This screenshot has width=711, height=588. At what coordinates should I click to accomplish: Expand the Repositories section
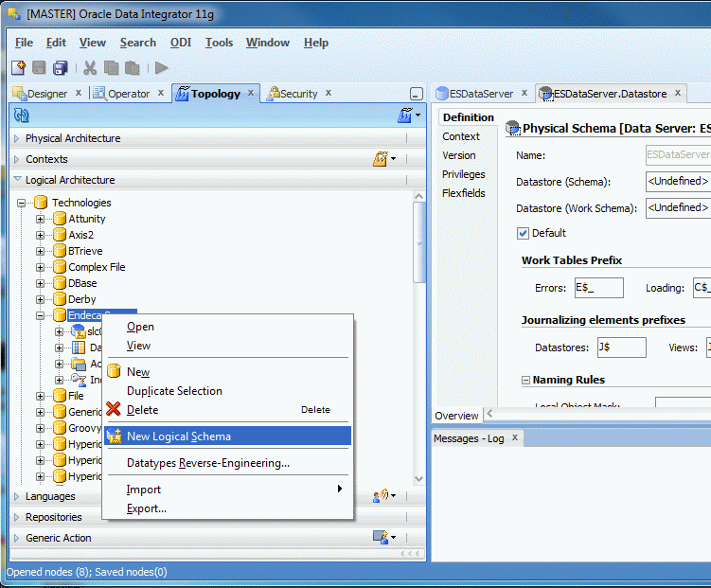point(17,517)
